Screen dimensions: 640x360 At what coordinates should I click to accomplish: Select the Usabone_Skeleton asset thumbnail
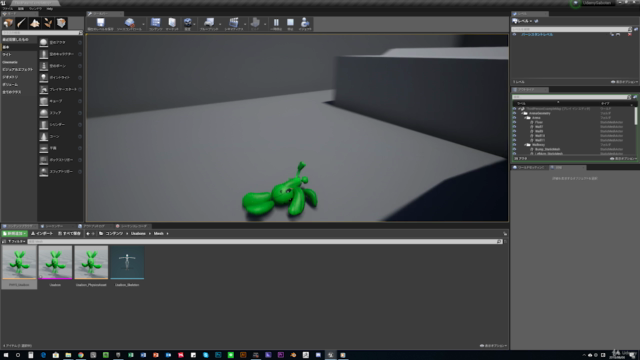[x=127, y=262]
